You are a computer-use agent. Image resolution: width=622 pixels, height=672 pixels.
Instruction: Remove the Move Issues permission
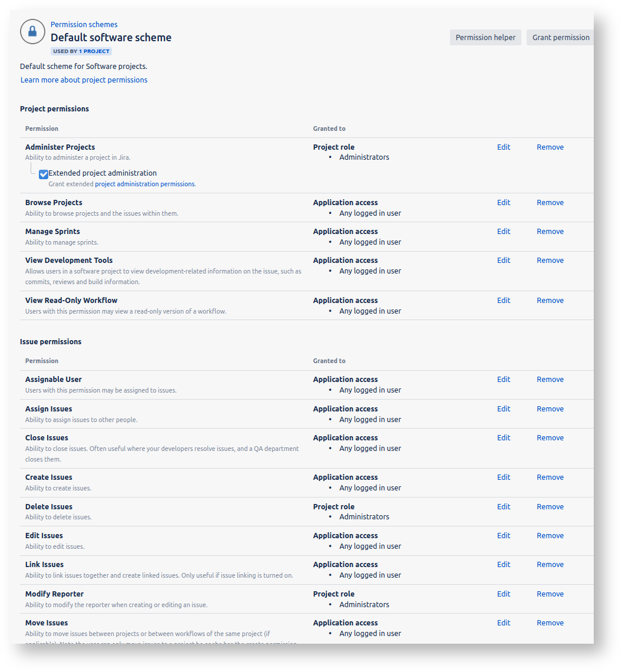(x=550, y=623)
